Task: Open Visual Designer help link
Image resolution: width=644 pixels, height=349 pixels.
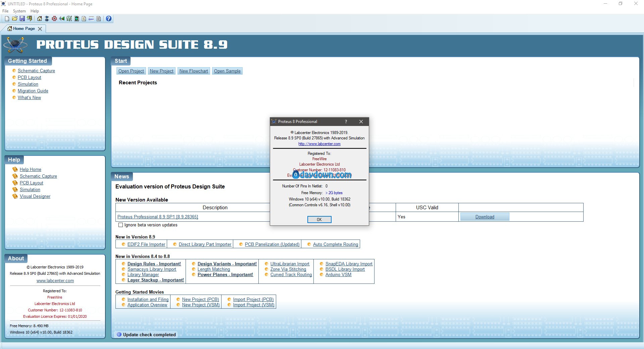Action: pyautogui.click(x=35, y=196)
